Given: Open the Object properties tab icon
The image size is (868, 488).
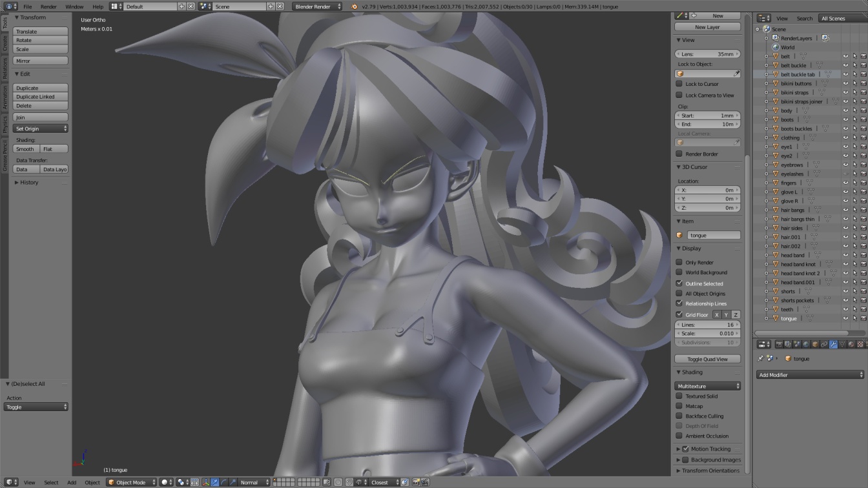Looking at the screenshot, I should point(815,344).
